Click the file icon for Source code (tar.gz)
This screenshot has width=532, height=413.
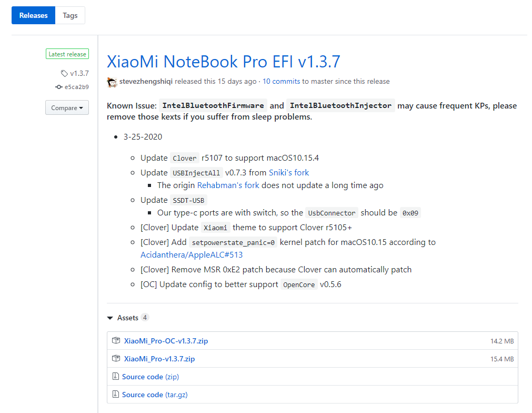pos(115,395)
